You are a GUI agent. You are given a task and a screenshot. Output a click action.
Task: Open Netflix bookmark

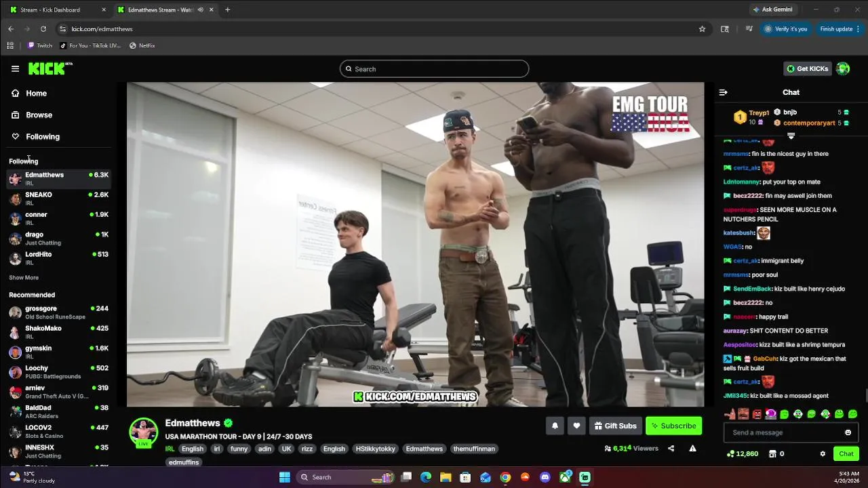coord(142,45)
